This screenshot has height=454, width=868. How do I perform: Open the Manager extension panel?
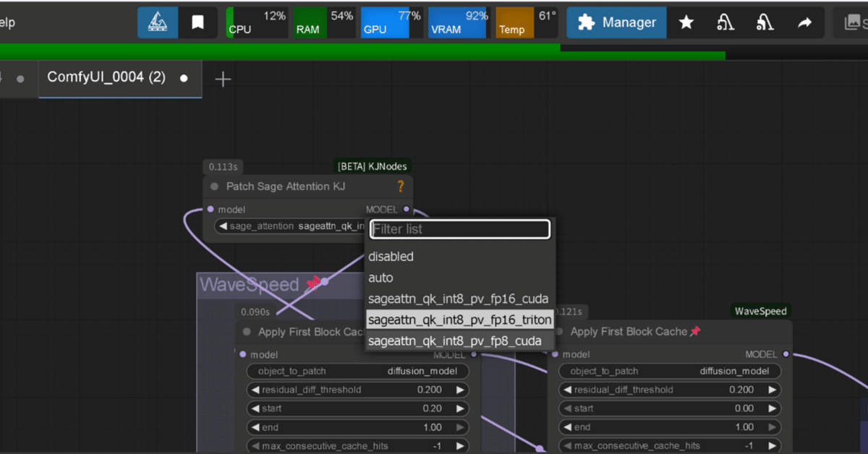pos(617,23)
